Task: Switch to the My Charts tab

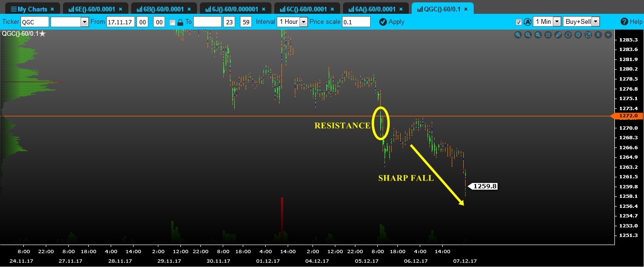Action: [32, 9]
